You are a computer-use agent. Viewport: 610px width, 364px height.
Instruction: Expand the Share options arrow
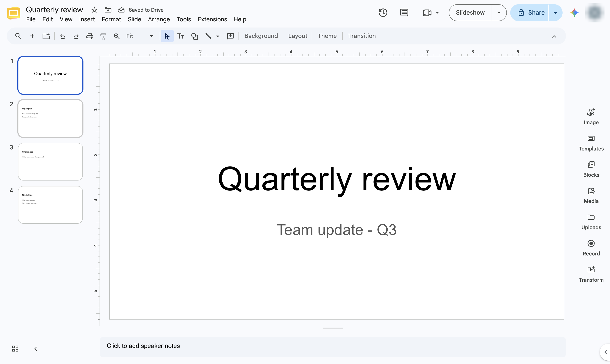point(555,13)
